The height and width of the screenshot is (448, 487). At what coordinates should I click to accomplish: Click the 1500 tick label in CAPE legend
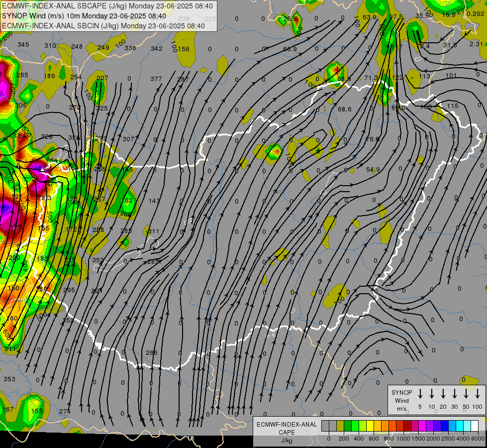tap(418, 439)
